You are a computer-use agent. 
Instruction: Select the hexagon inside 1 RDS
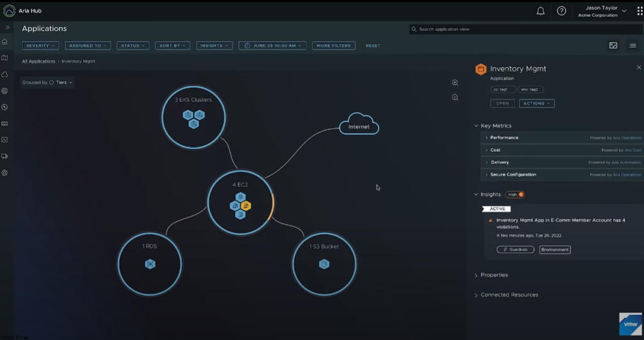(x=150, y=264)
